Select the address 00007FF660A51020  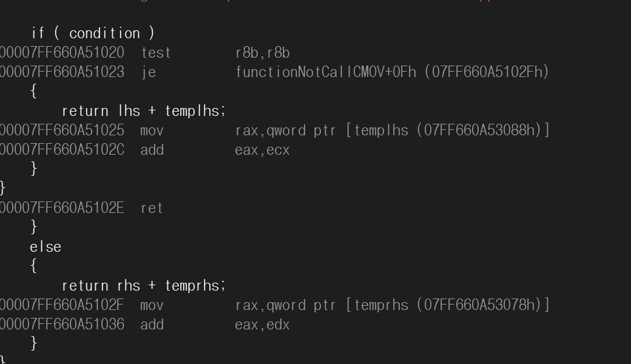[62, 53]
